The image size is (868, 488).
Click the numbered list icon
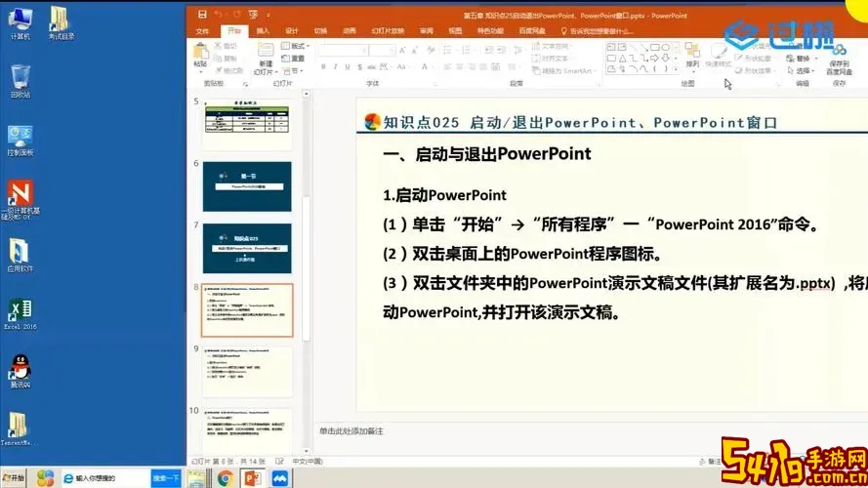(467, 51)
